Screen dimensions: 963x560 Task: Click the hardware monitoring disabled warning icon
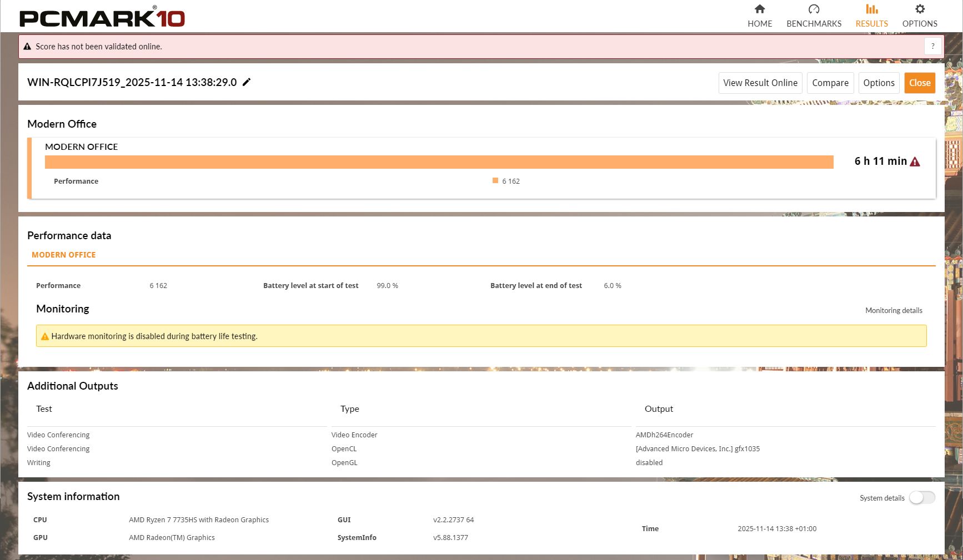click(45, 336)
